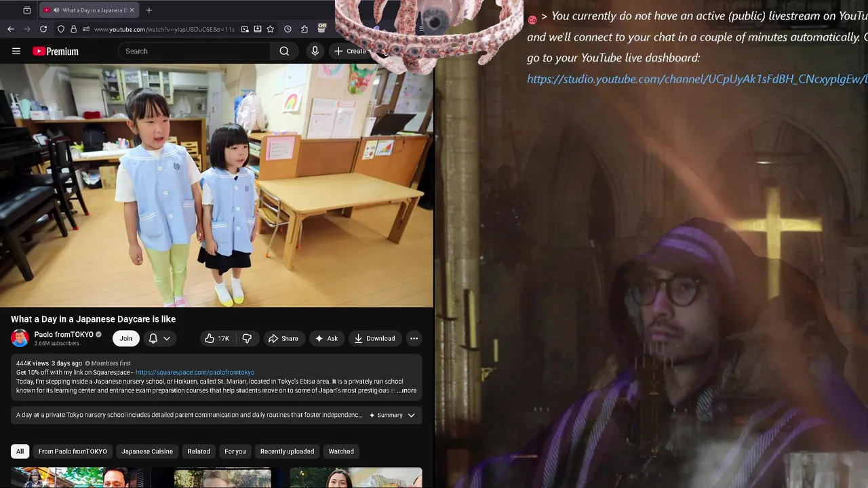The width and height of the screenshot is (868, 488).
Task: Open the studio.youtube.com channel link in chat overlay
Action: (697, 79)
